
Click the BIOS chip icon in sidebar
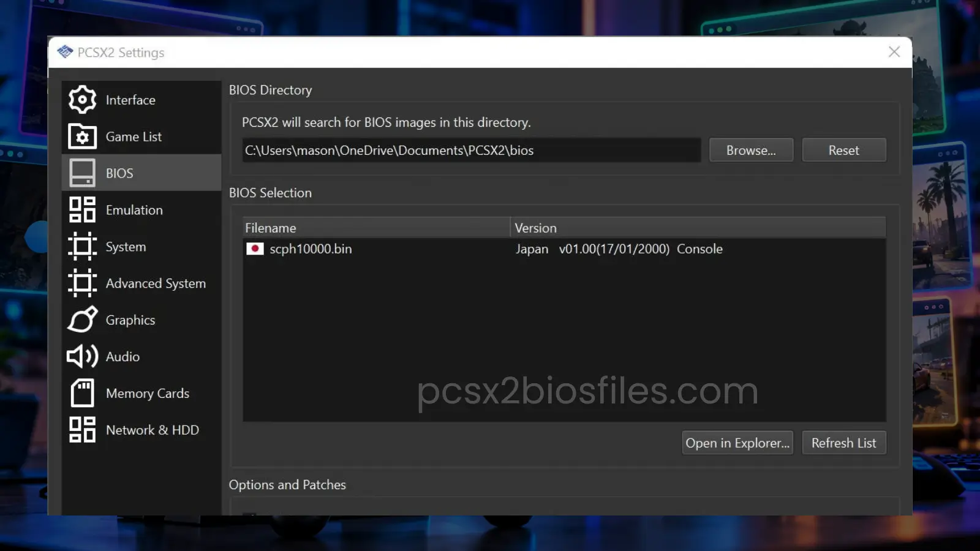coord(82,173)
